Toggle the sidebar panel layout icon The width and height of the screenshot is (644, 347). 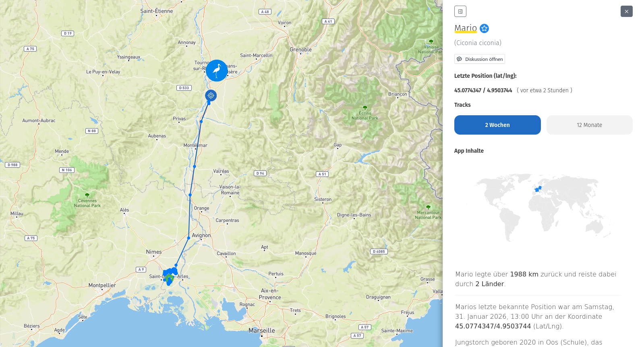tap(460, 11)
